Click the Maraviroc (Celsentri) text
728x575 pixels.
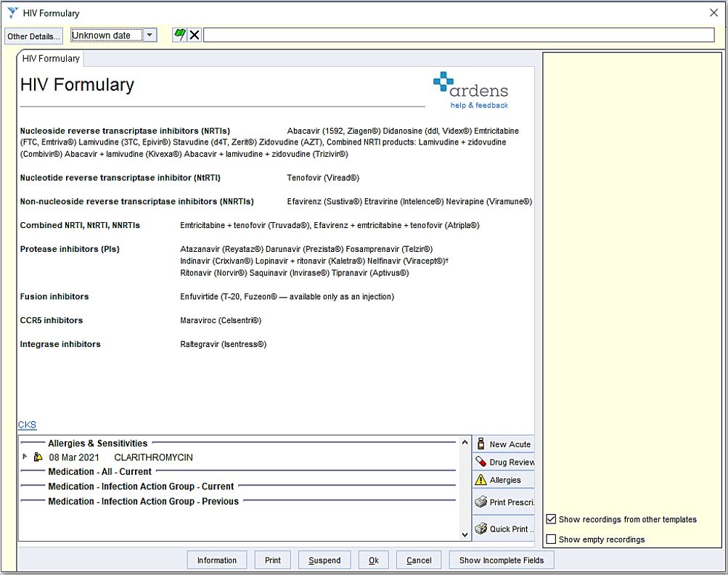pos(221,320)
